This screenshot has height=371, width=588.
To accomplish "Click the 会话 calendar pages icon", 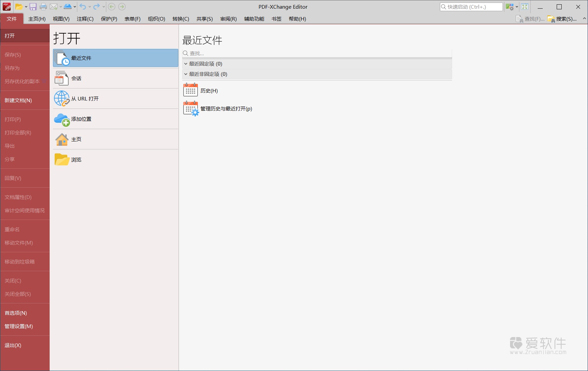I will 62,78.
